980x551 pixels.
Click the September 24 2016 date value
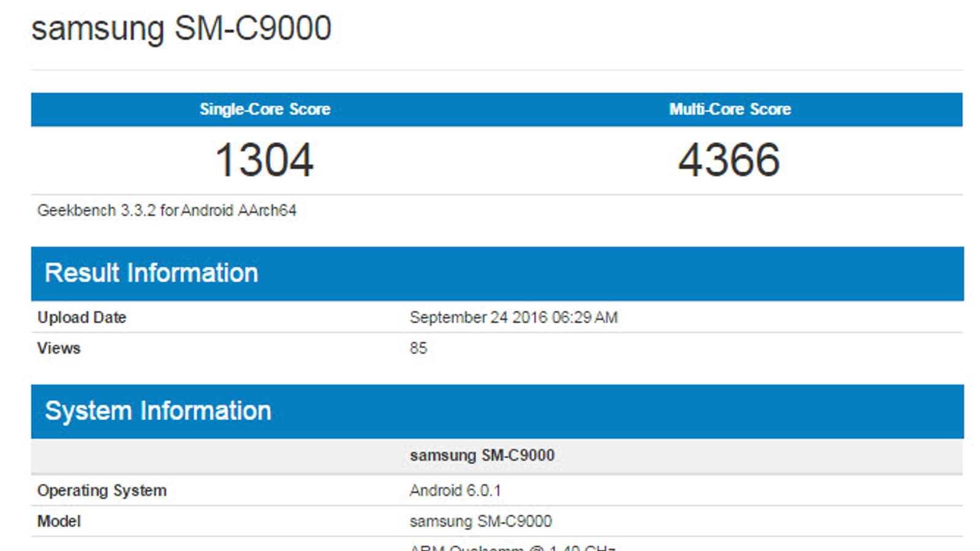478,317
